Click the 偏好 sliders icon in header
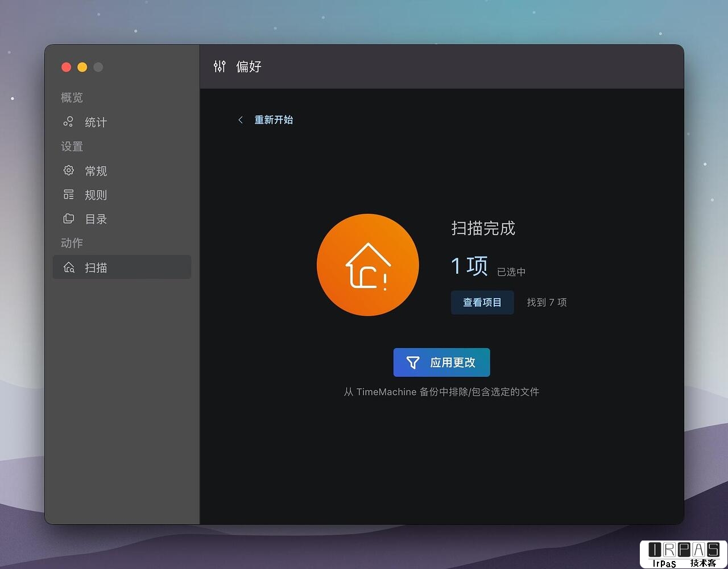The image size is (728, 569). (x=220, y=67)
